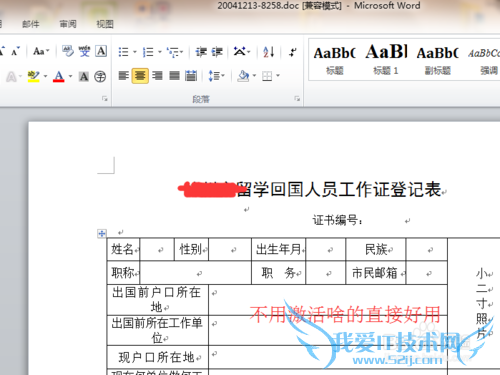Click the 现户口所在地 cell
500x375 pixels.
point(158,357)
